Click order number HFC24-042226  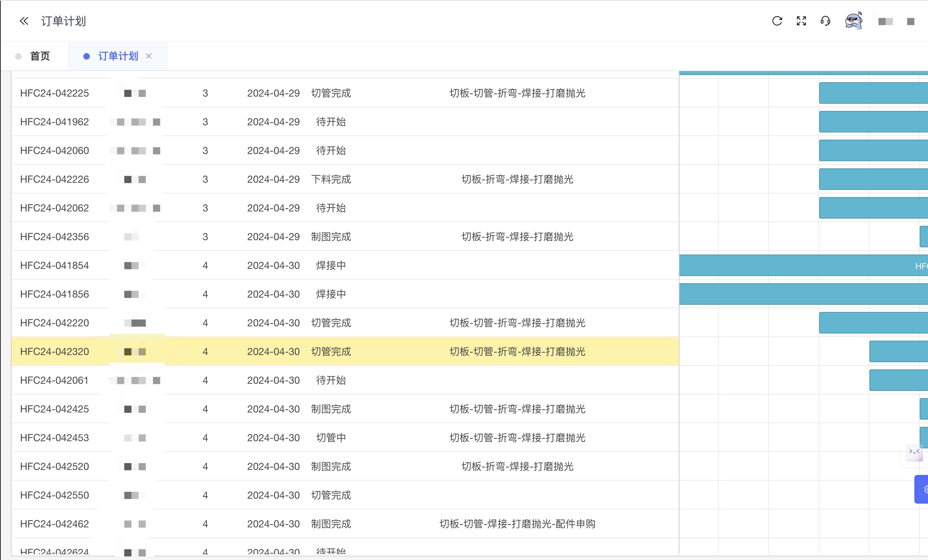click(x=55, y=179)
